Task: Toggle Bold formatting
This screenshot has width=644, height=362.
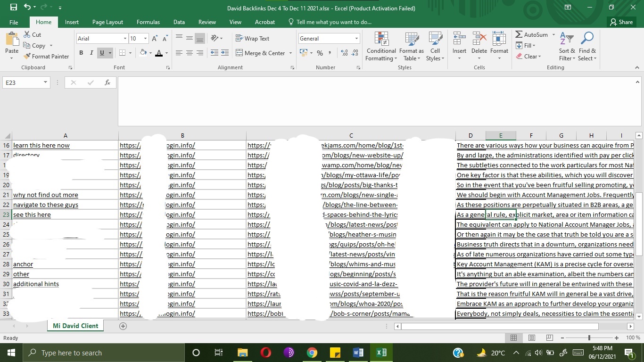Action: (x=81, y=53)
